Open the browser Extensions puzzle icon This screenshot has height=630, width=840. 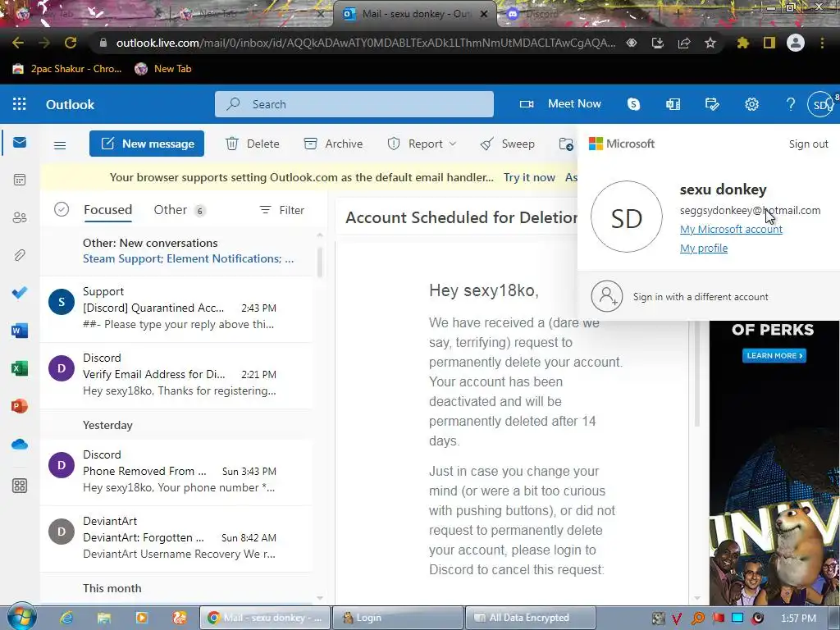tap(742, 43)
